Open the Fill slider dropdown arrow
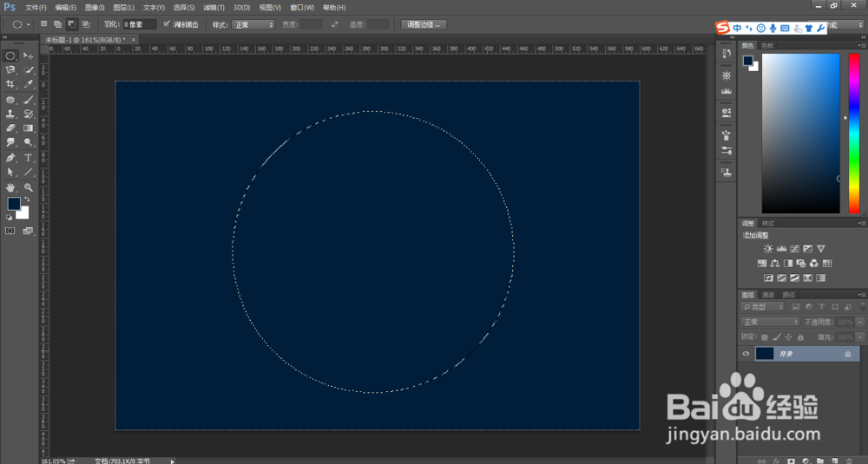 860,337
